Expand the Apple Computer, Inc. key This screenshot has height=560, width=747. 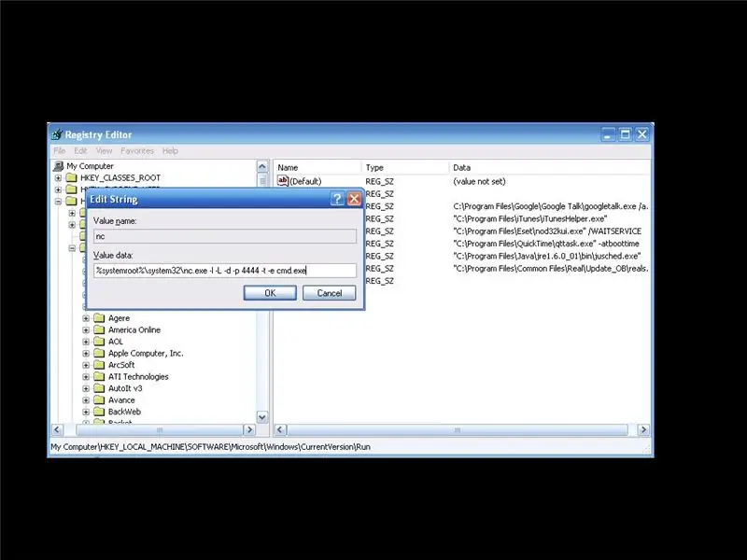pyautogui.click(x=86, y=354)
